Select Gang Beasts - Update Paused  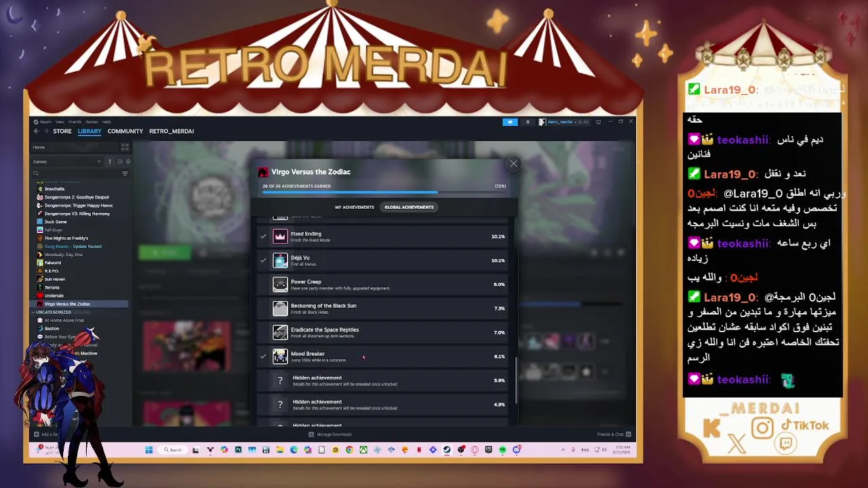(73, 246)
